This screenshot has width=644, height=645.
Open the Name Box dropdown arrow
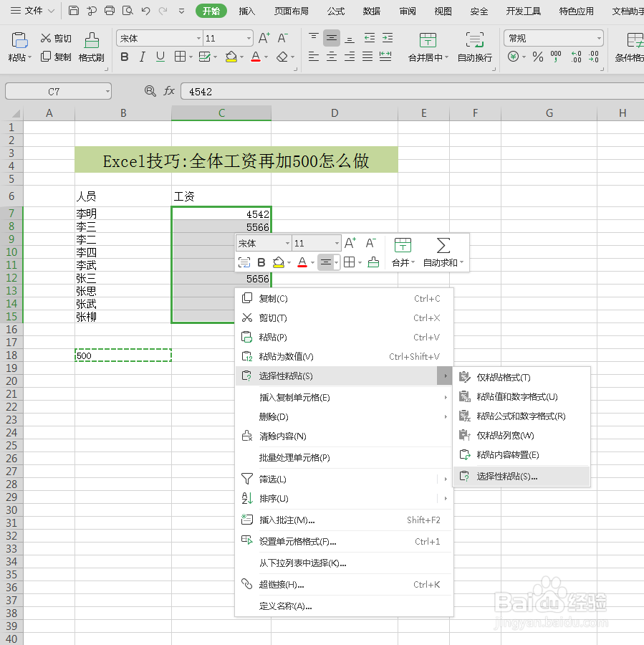click(x=107, y=91)
